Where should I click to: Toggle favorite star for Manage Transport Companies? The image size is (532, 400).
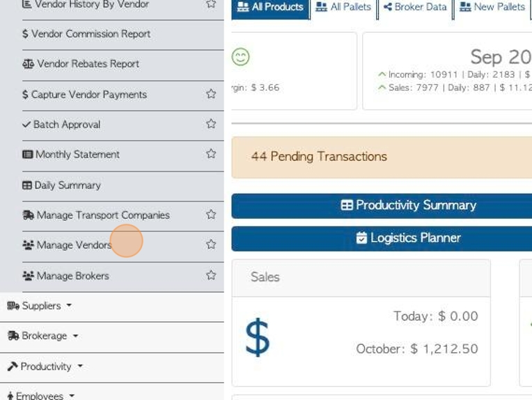211,214
